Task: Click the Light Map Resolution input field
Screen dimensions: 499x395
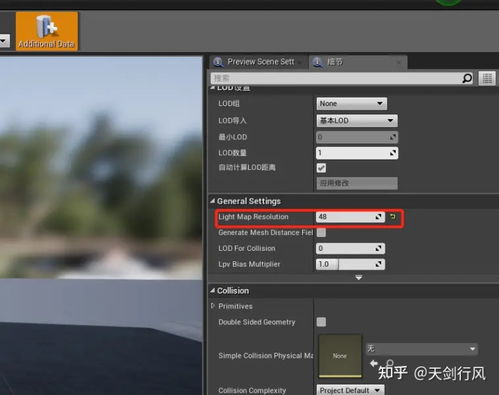Action: pyautogui.click(x=350, y=217)
